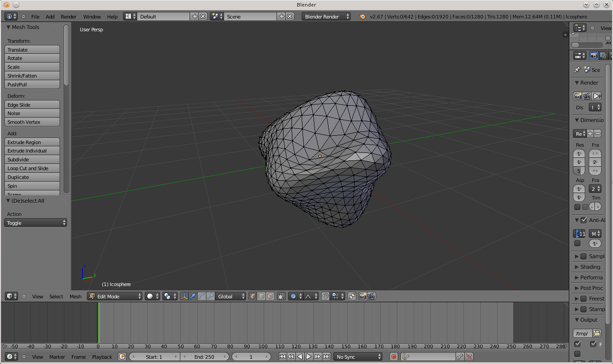This screenshot has height=364, width=613.
Task: Enable the Stamp checkbox
Action: click(x=584, y=309)
